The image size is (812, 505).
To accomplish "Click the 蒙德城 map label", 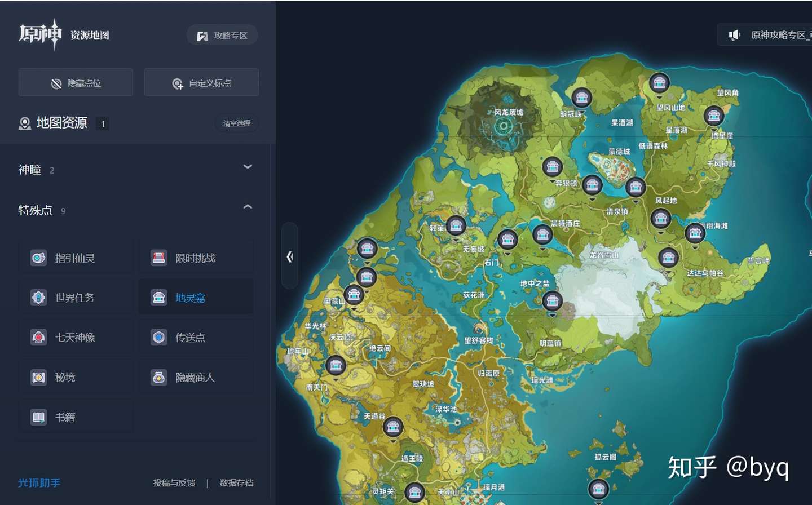I will (x=619, y=152).
